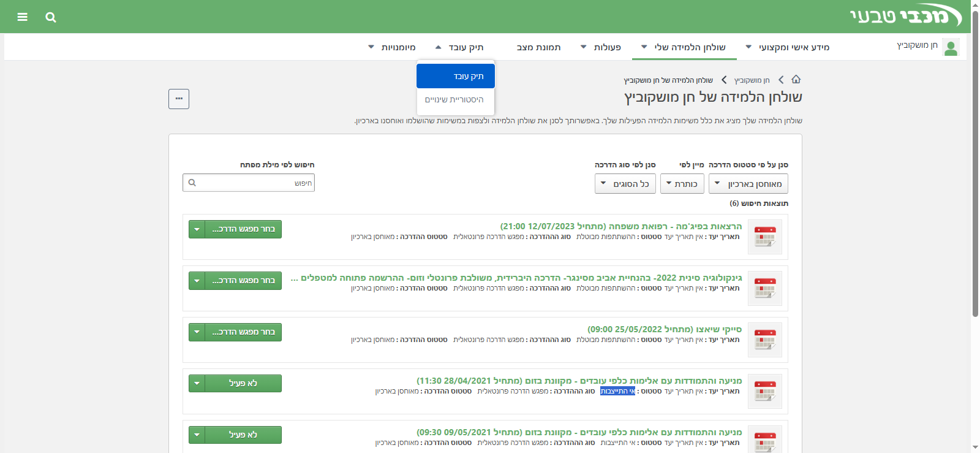Open מיומנויות menu
The height and width of the screenshot is (453, 980).
pos(392,47)
